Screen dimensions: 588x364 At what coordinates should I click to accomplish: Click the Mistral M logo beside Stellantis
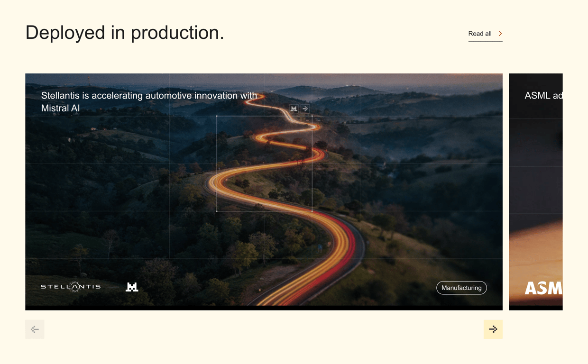coord(132,287)
